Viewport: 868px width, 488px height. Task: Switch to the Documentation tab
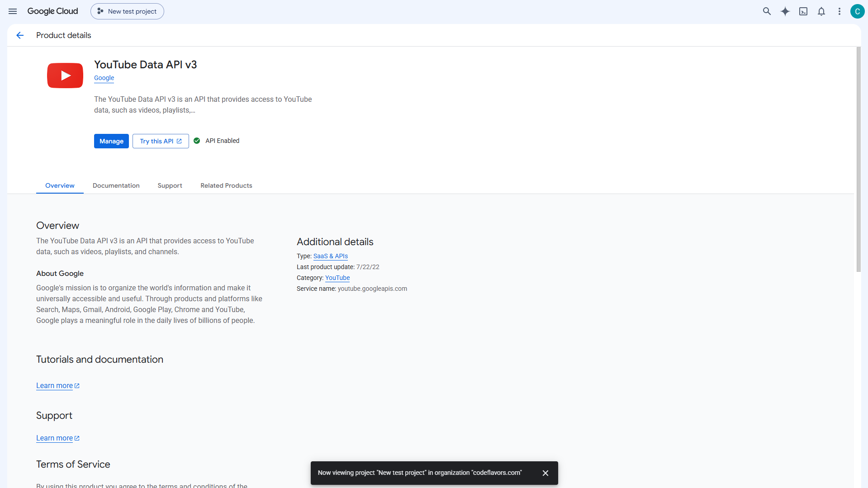(116, 185)
